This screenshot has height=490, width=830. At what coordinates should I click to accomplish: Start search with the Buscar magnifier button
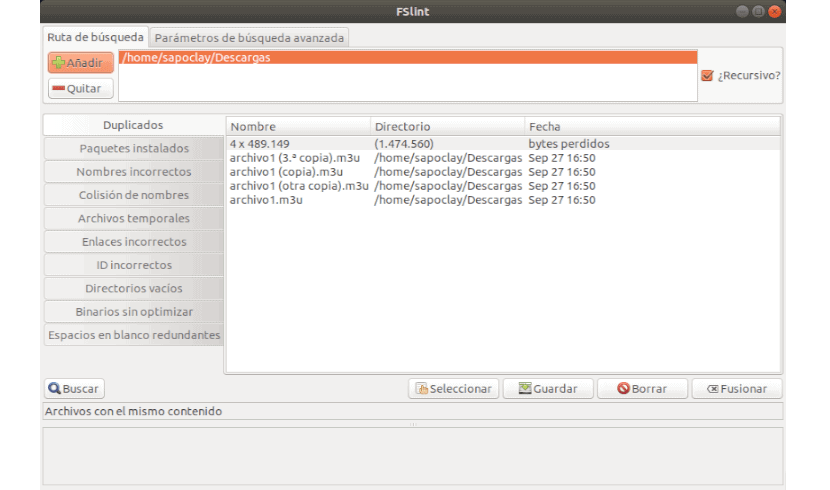(x=74, y=389)
